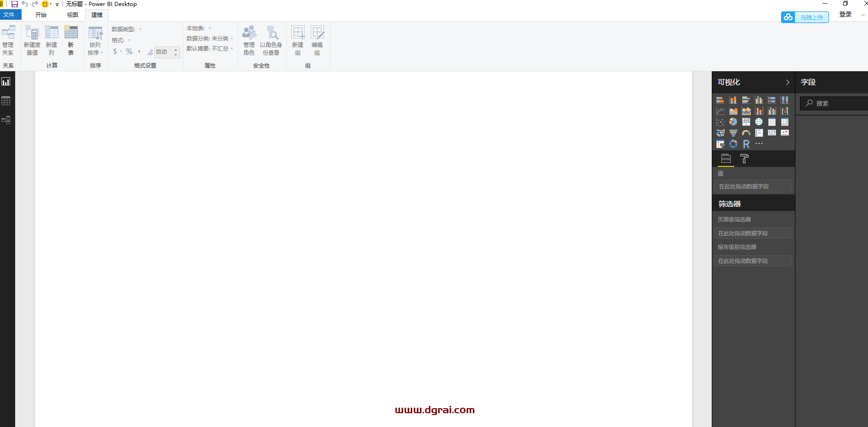Image resolution: width=868 pixels, height=427 pixels.
Task: Click the percentage format toolbar icon
Action: tap(129, 51)
